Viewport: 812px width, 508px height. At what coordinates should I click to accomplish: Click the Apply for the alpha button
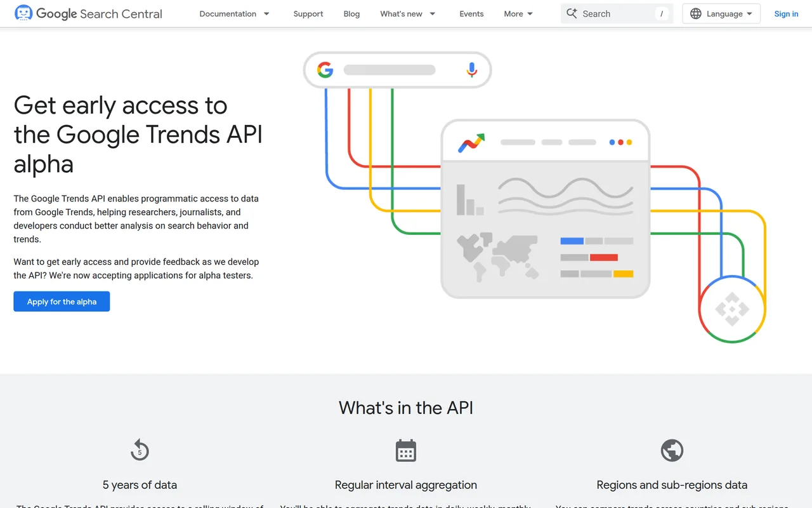62,302
